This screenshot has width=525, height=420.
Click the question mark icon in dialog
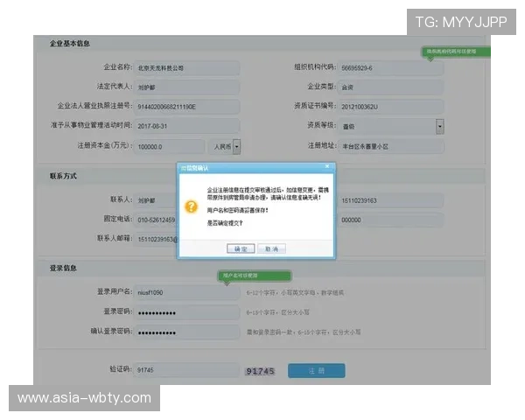point(191,206)
